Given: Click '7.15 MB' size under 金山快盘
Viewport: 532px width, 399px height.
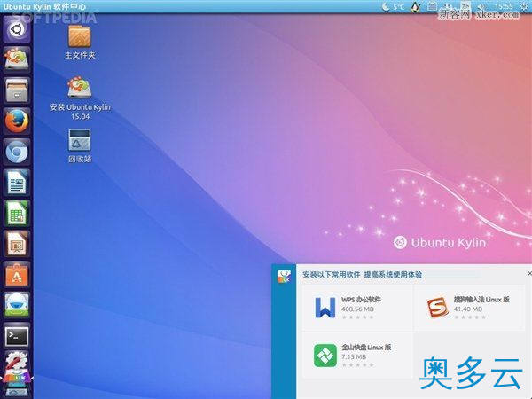Looking at the screenshot, I should (x=354, y=357).
